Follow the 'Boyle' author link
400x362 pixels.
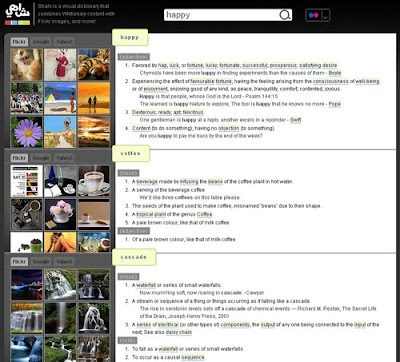point(335,73)
